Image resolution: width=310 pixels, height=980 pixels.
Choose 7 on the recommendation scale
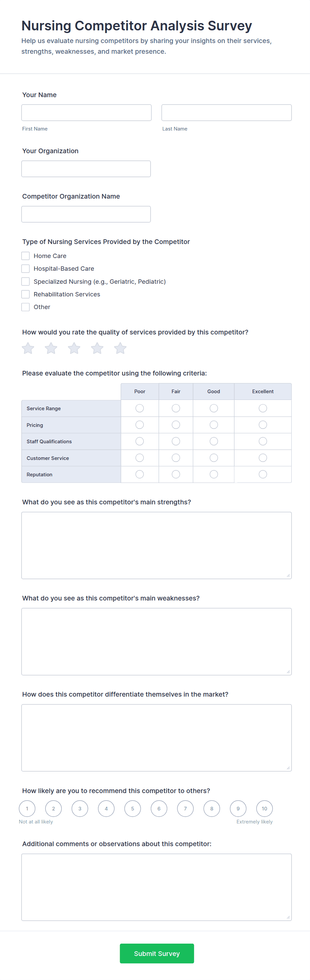click(x=185, y=809)
